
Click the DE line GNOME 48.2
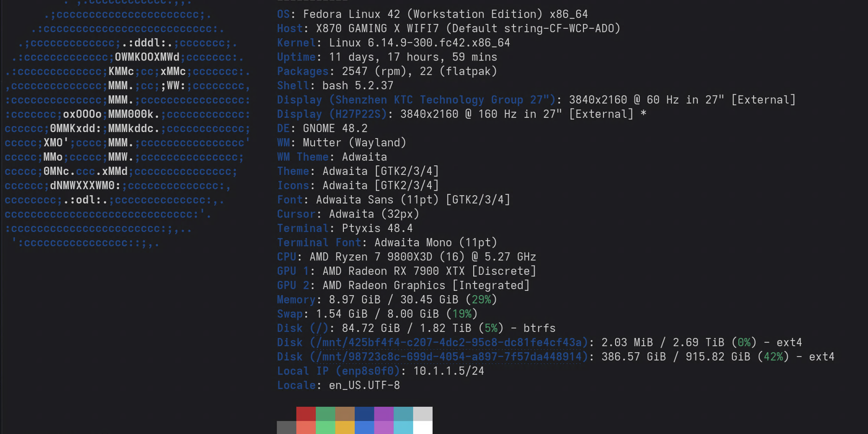click(322, 129)
